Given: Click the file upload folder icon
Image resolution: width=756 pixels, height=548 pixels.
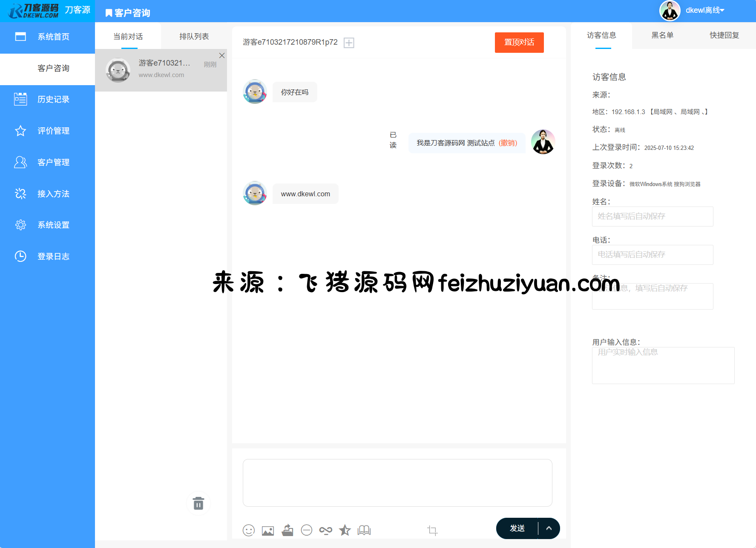Looking at the screenshot, I should [287, 530].
